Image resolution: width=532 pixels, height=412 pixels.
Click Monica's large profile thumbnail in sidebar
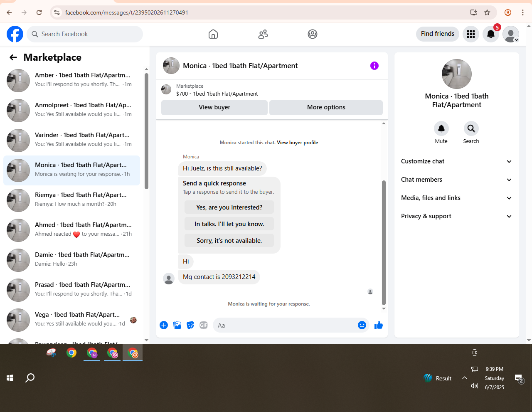pos(457,74)
